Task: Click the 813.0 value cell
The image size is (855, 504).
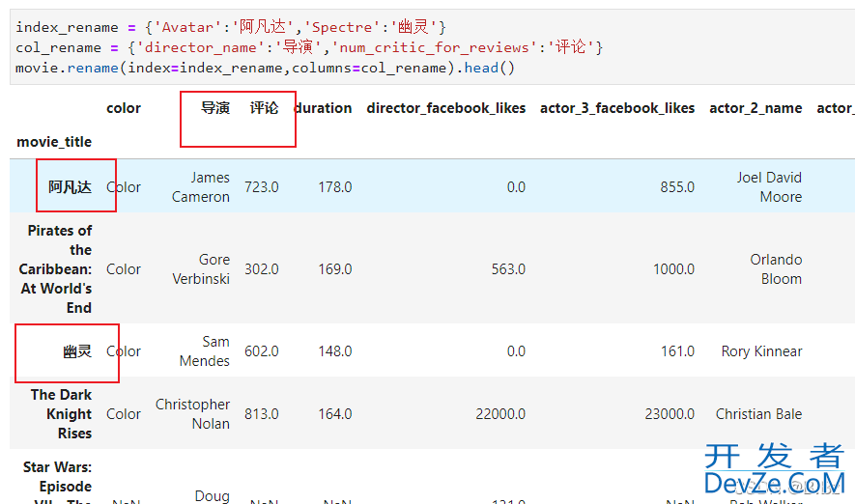Action: (x=261, y=413)
